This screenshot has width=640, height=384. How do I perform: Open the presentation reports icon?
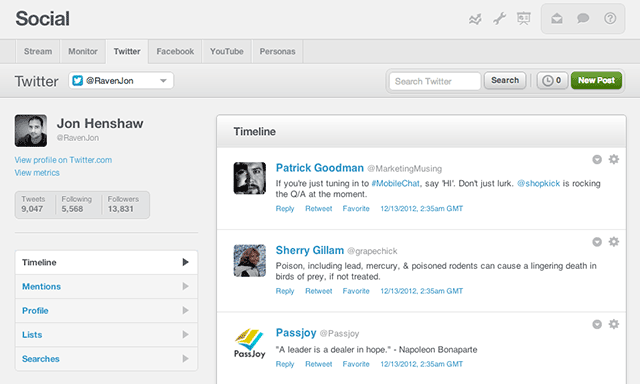coord(524,19)
